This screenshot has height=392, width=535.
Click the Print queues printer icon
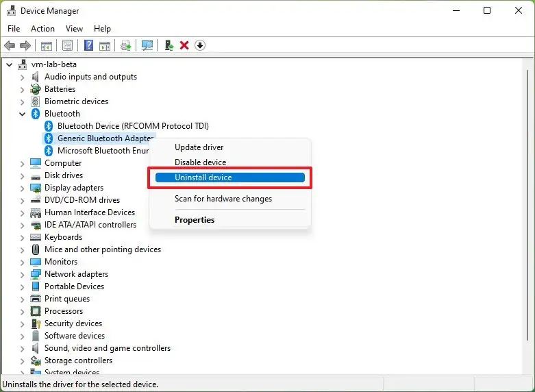36,299
